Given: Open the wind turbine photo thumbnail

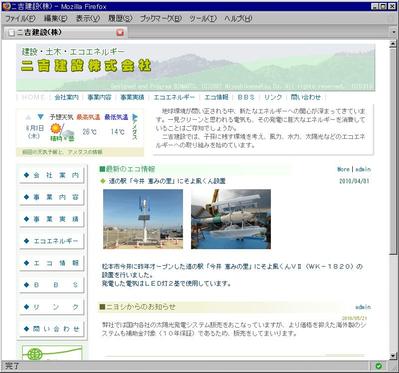Looking at the screenshot, I should tap(143, 219).
